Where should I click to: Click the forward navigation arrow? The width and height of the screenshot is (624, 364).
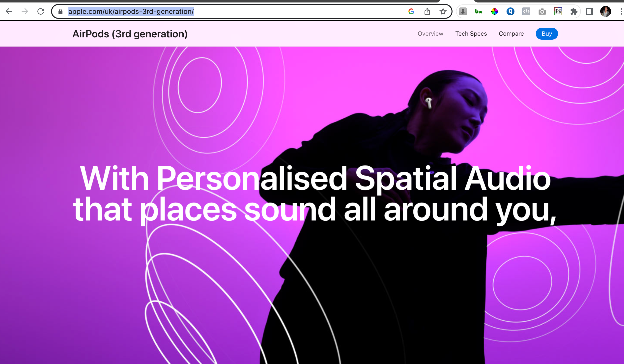coord(25,11)
